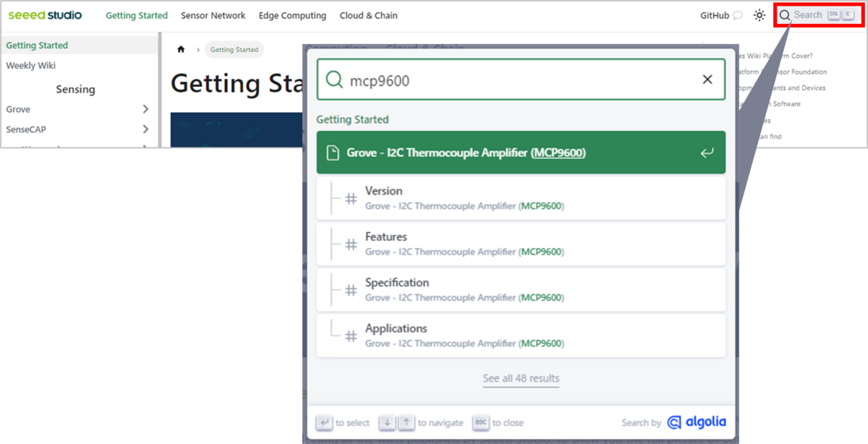
Task: Click the Getting Started breadcrumb pill
Action: tap(234, 50)
